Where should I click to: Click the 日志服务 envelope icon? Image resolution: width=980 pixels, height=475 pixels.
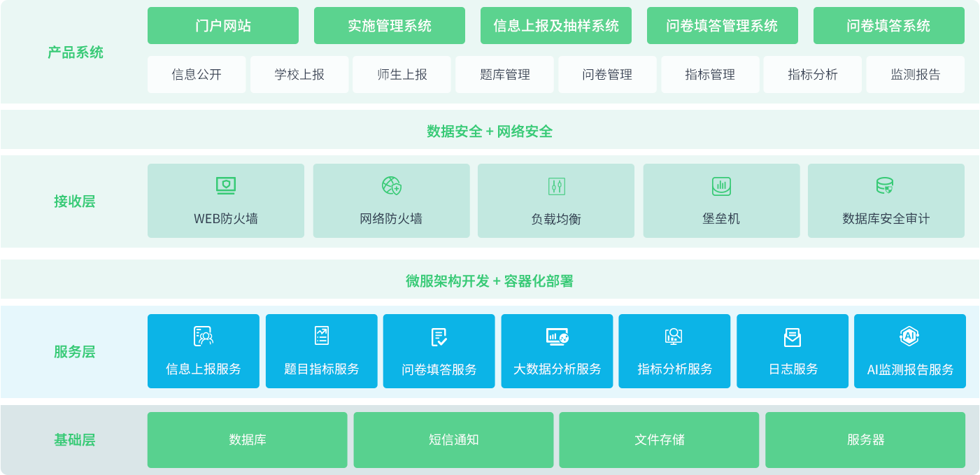click(x=793, y=337)
